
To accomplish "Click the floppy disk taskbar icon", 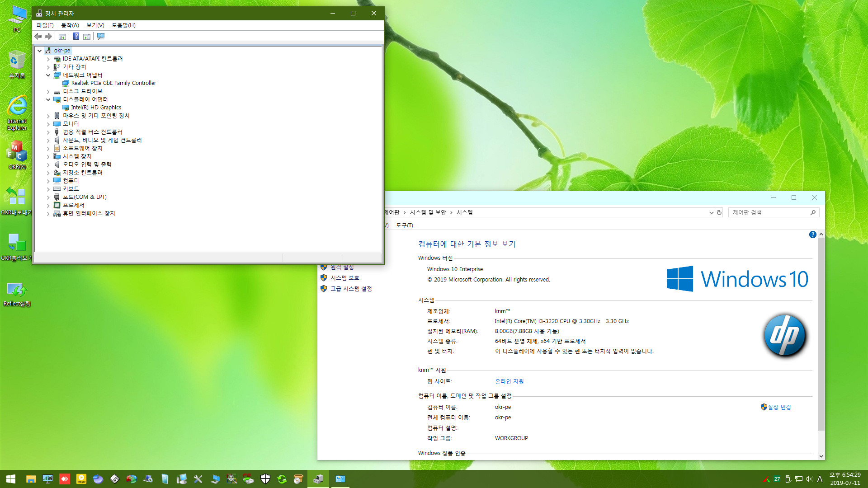I will (x=115, y=479).
